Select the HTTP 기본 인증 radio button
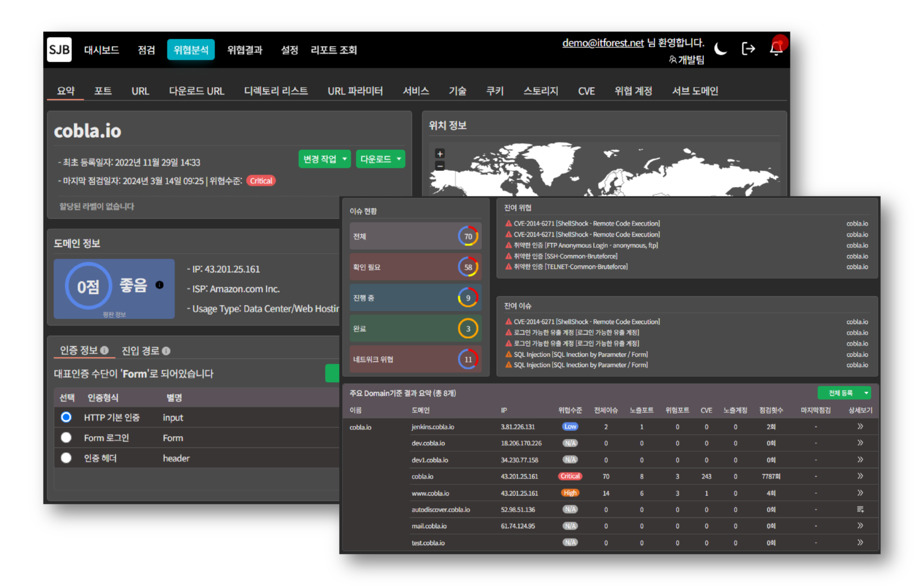Image resolution: width=924 pixels, height=586 pixels. [x=66, y=418]
